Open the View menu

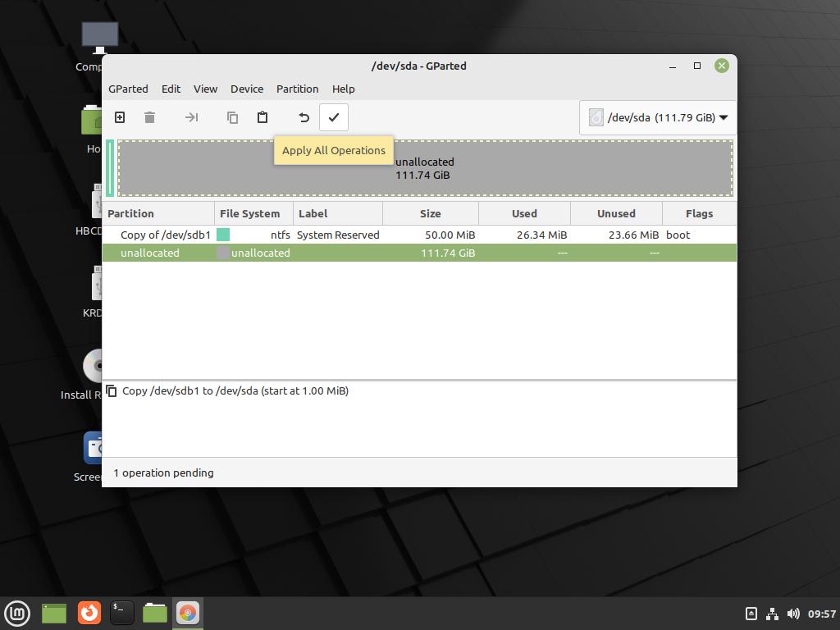tap(205, 89)
